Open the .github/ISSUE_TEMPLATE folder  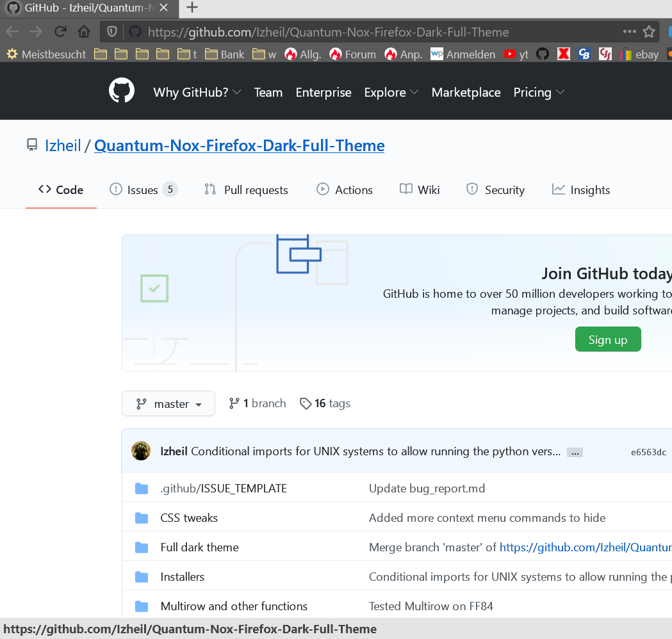click(x=224, y=489)
